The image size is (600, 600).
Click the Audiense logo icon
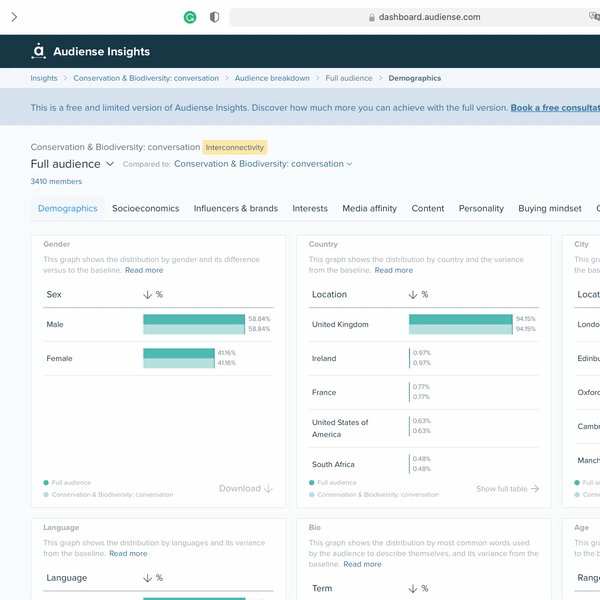click(38, 51)
